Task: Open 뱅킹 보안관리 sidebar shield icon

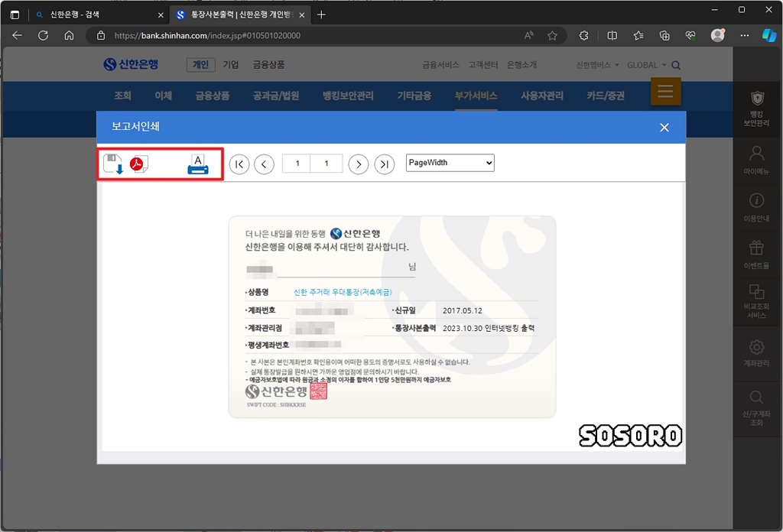Action: 756,108
